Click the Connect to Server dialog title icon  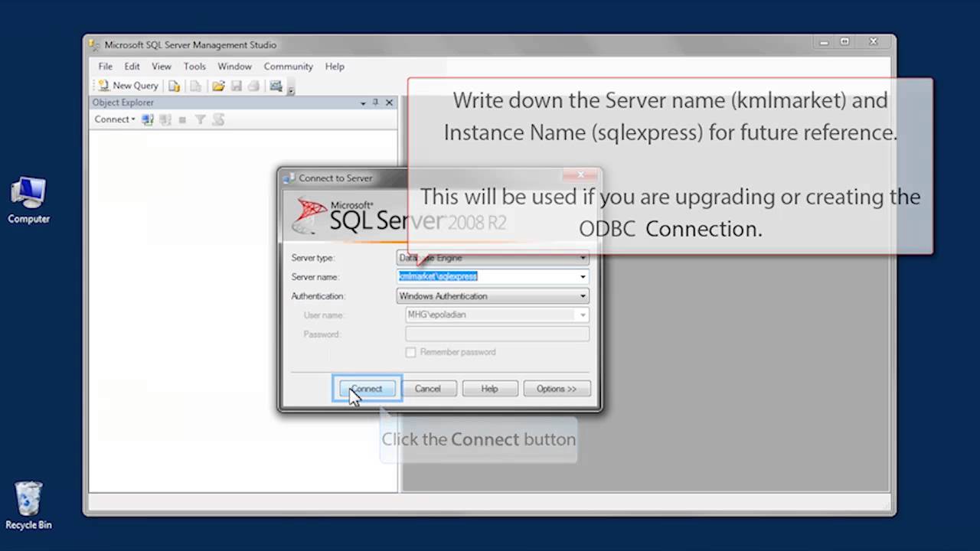click(x=289, y=178)
